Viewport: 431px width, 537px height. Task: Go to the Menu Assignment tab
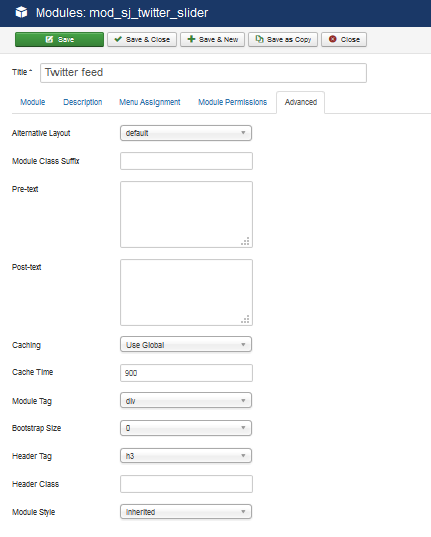150,102
